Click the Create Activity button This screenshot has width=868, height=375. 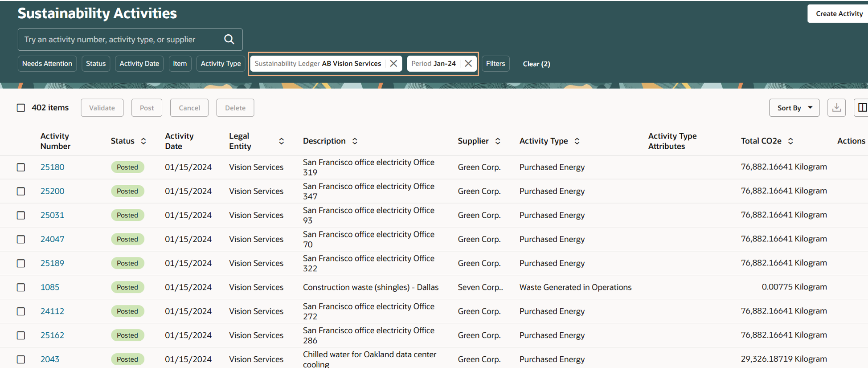(839, 14)
